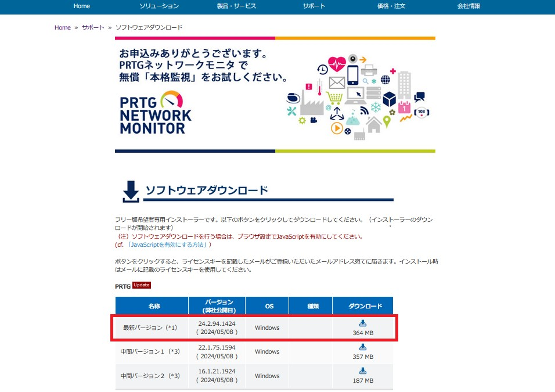Click the red JavaScript注 warning text
This screenshot has height=392, width=555.
click(x=239, y=236)
